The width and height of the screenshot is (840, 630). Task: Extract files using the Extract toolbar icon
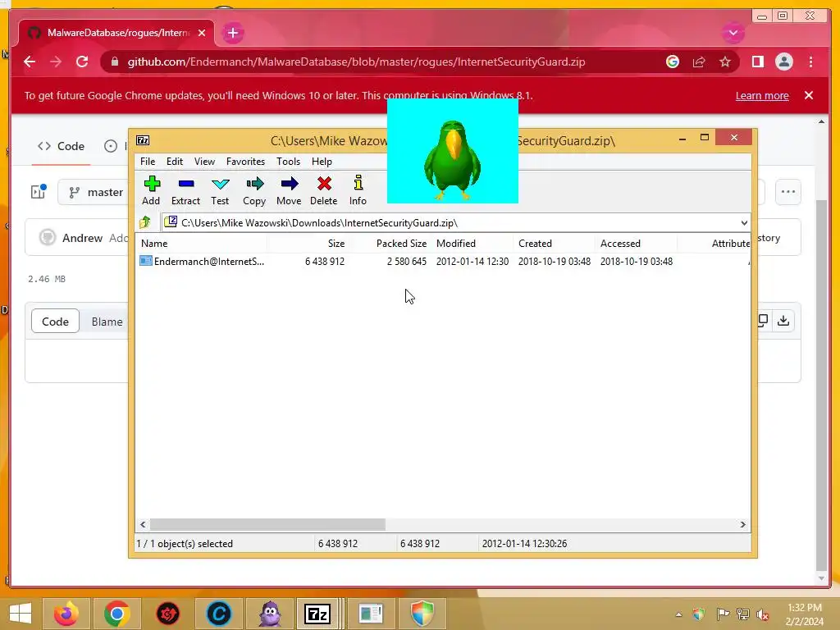click(x=186, y=190)
